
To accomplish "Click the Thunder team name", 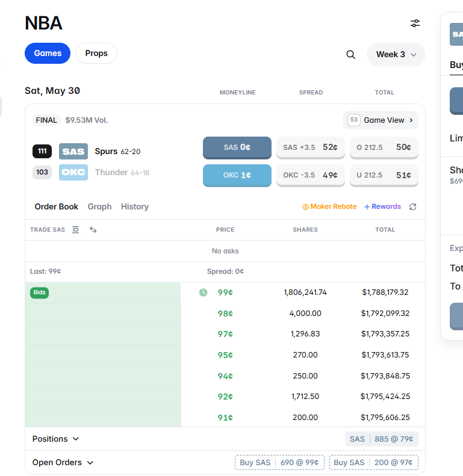I will (111, 173).
